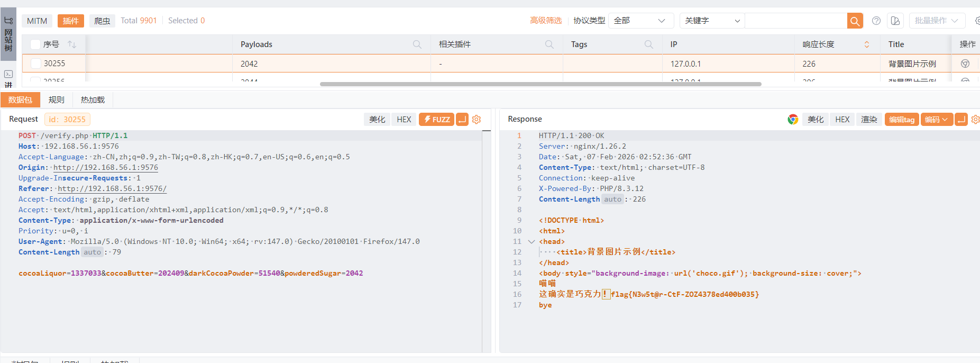Image resolution: width=980 pixels, height=363 pixels.
Task: Open row 30255 in browser icon
Action: tap(965, 63)
